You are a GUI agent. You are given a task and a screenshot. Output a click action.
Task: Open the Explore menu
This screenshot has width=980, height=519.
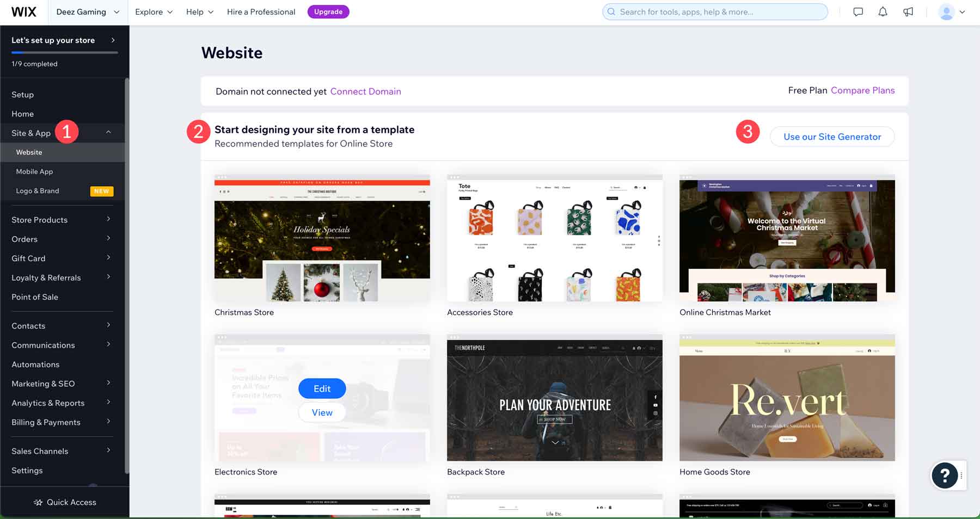pos(154,11)
